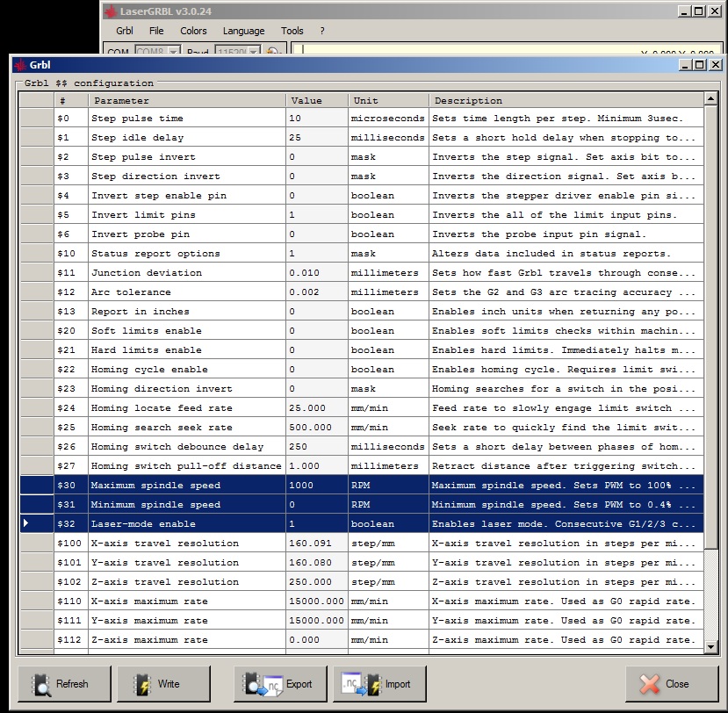Viewport: 728px width, 713px height.
Task: Click the Import file icon
Action: [x=361, y=684]
